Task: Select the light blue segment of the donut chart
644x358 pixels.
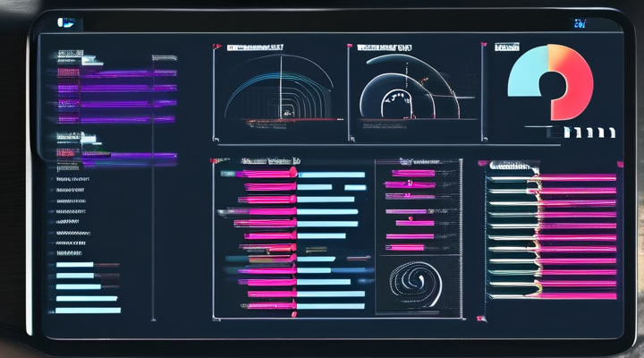Action: (x=525, y=73)
